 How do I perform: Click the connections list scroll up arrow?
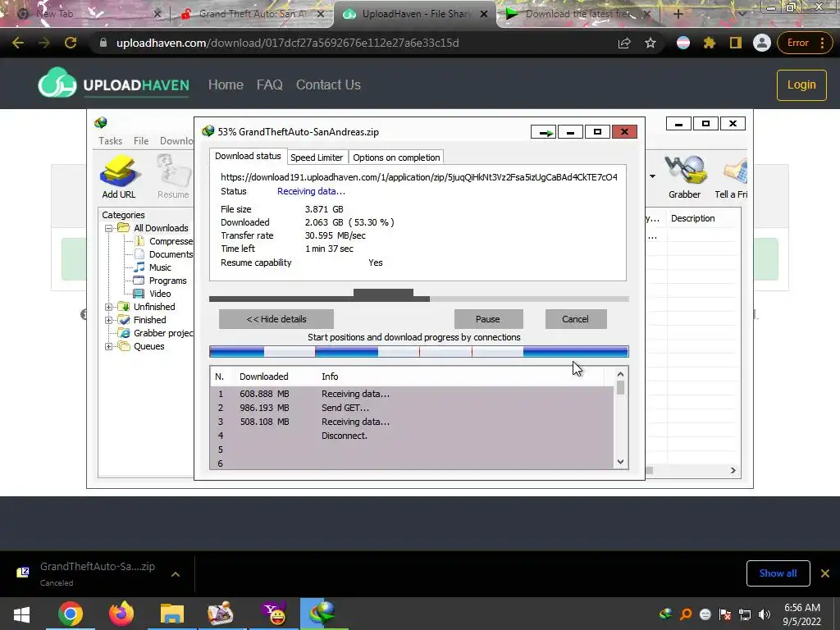[620, 374]
